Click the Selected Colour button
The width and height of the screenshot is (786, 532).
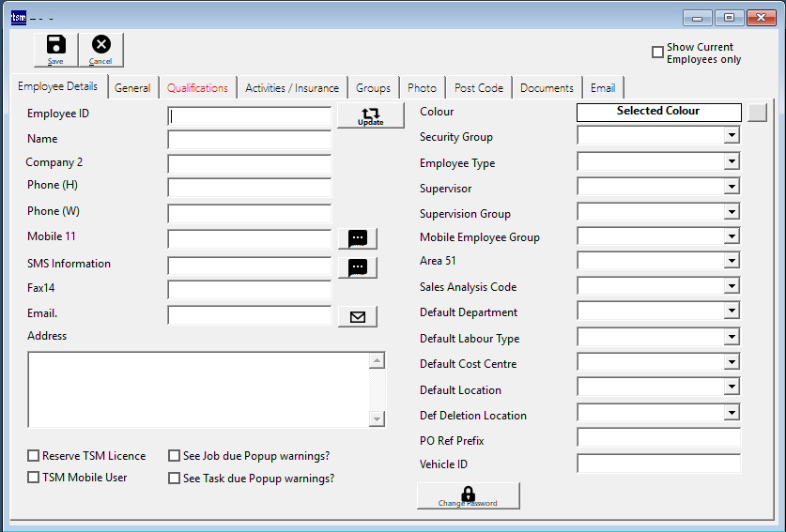point(658,111)
